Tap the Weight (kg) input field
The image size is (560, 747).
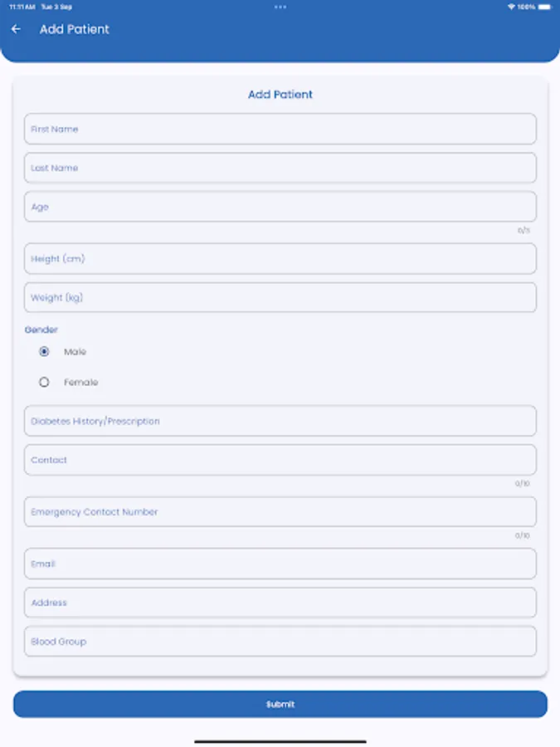[280, 297]
